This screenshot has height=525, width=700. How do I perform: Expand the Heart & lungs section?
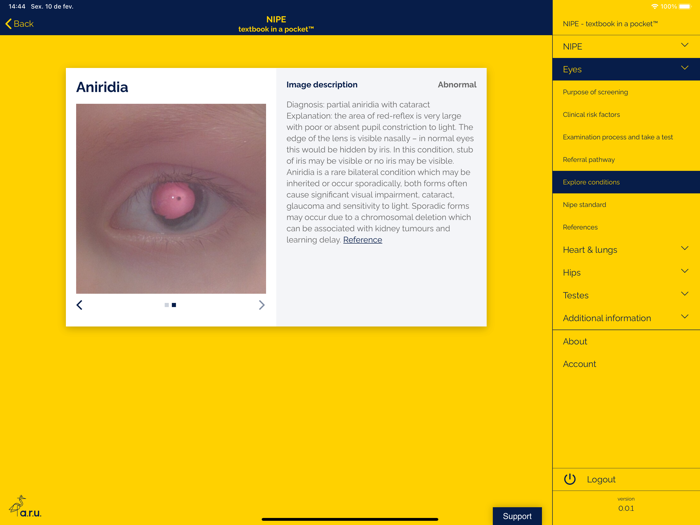click(x=626, y=250)
